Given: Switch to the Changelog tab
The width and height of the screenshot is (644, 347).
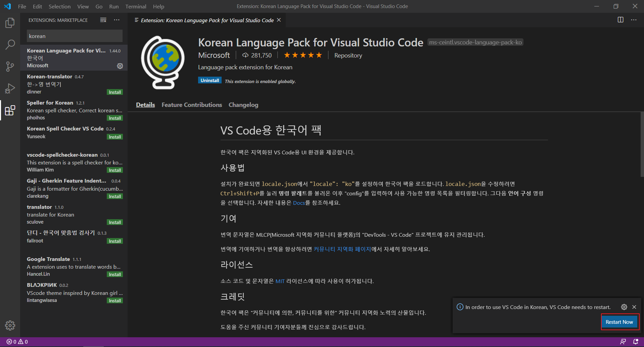Looking at the screenshot, I should 243,105.
